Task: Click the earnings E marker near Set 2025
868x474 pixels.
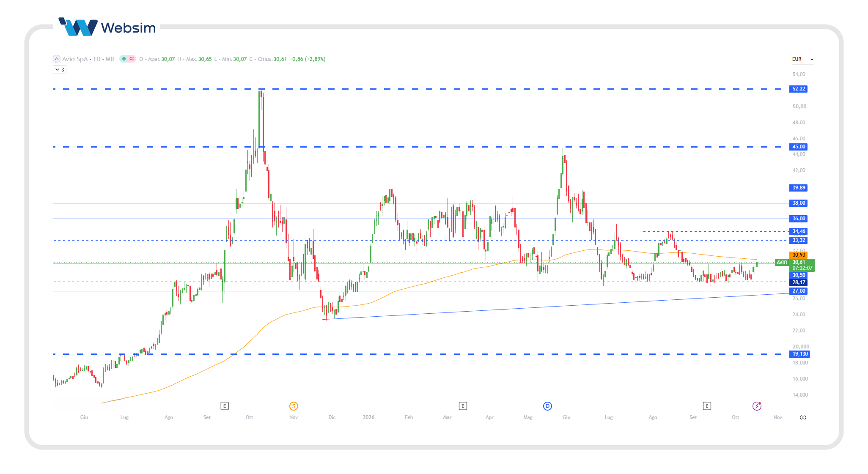Action: (x=225, y=406)
